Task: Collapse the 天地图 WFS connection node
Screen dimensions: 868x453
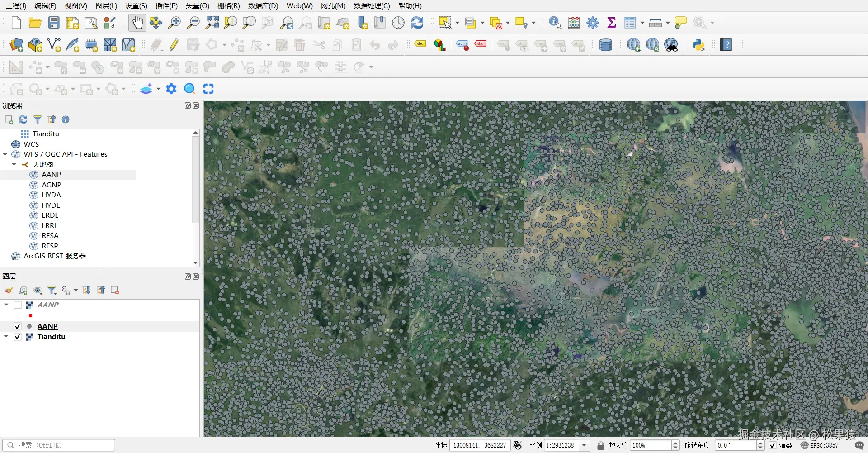Action: coord(14,165)
